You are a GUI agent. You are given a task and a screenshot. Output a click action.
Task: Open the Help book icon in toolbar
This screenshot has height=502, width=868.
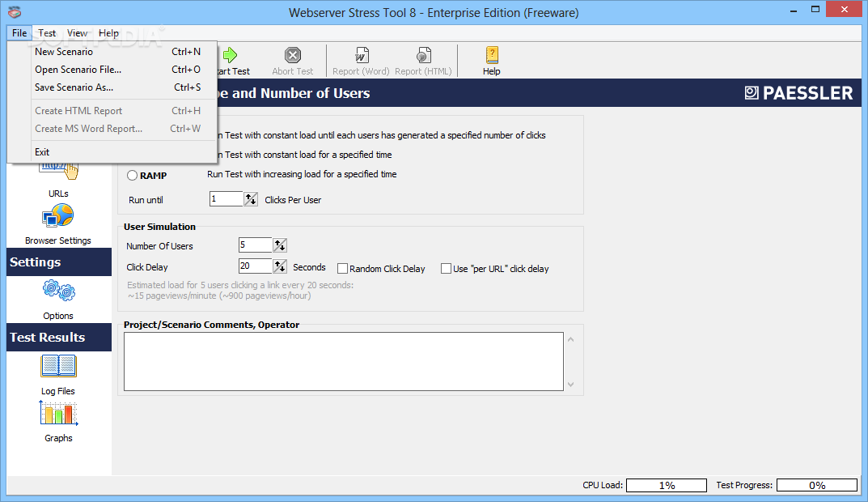point(492,55)
